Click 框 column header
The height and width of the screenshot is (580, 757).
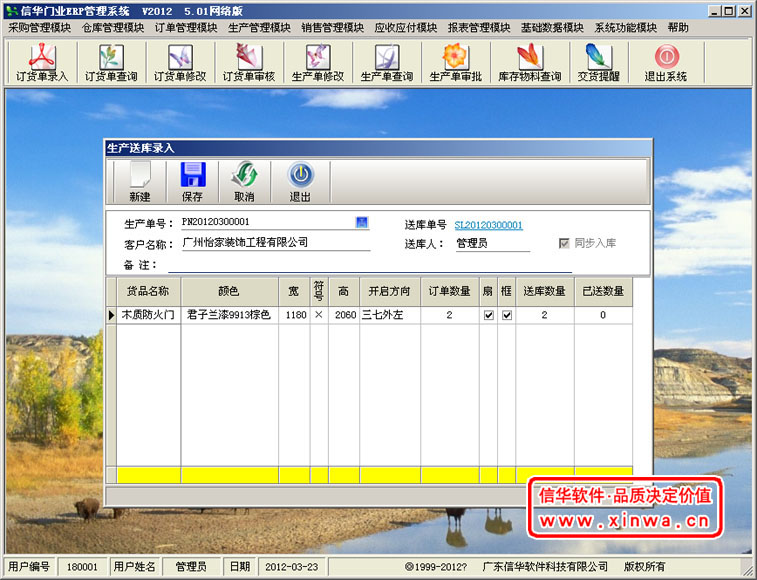coord(506,291)
